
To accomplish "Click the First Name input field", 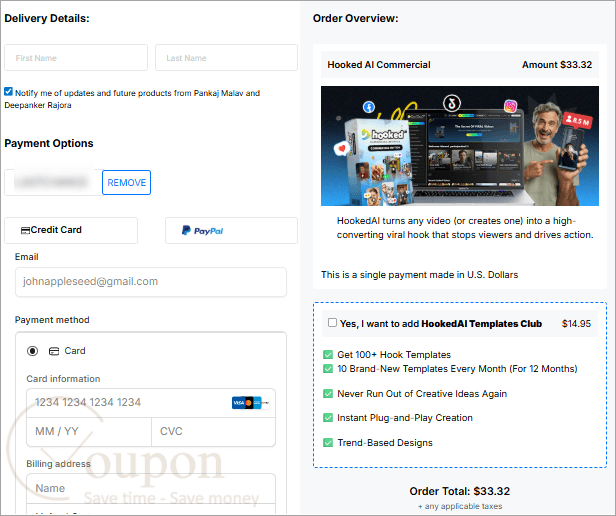I will point(76,58).
